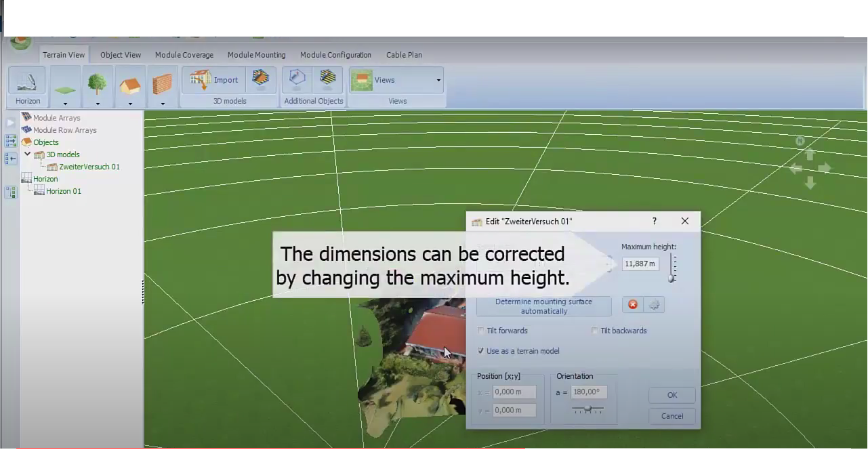Click the bottom tree-structure icon in left strip
The image size is (868, 456).
tap(11, 192)
